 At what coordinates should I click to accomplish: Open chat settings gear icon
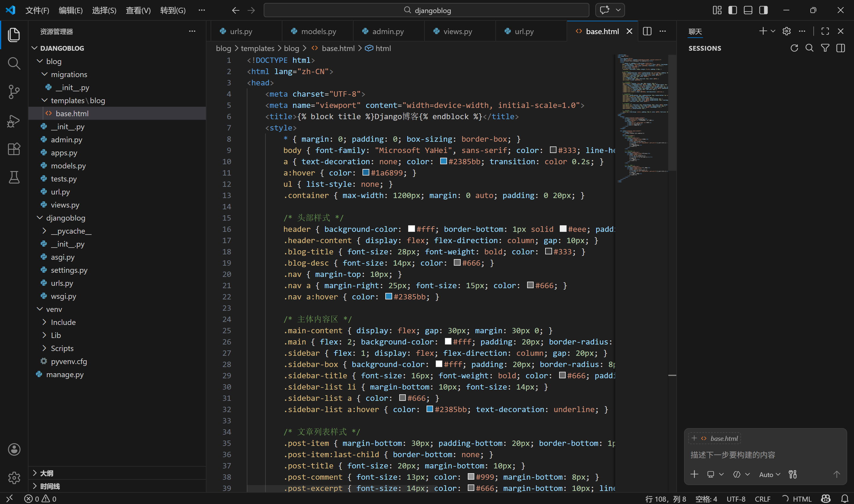(x=786, y=31)
